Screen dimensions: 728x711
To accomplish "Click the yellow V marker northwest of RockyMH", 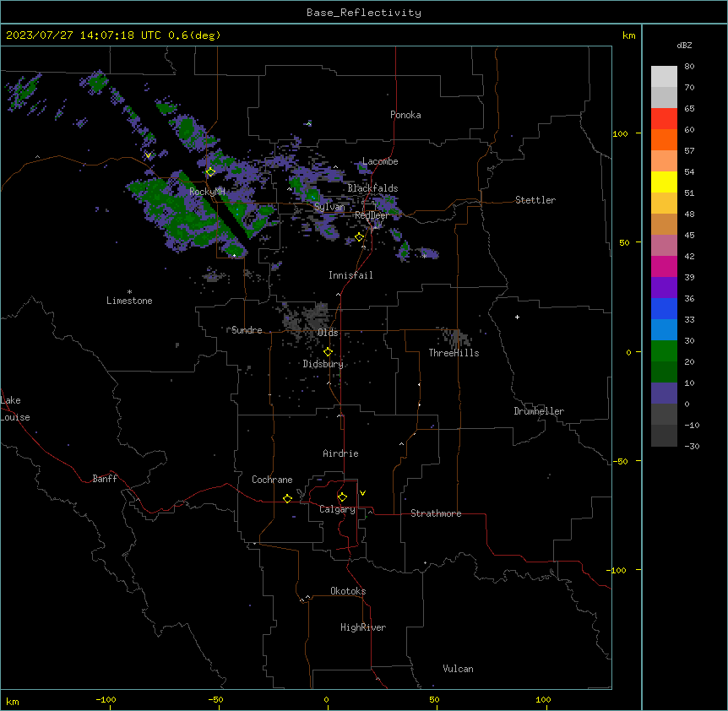I will [148, 155].
